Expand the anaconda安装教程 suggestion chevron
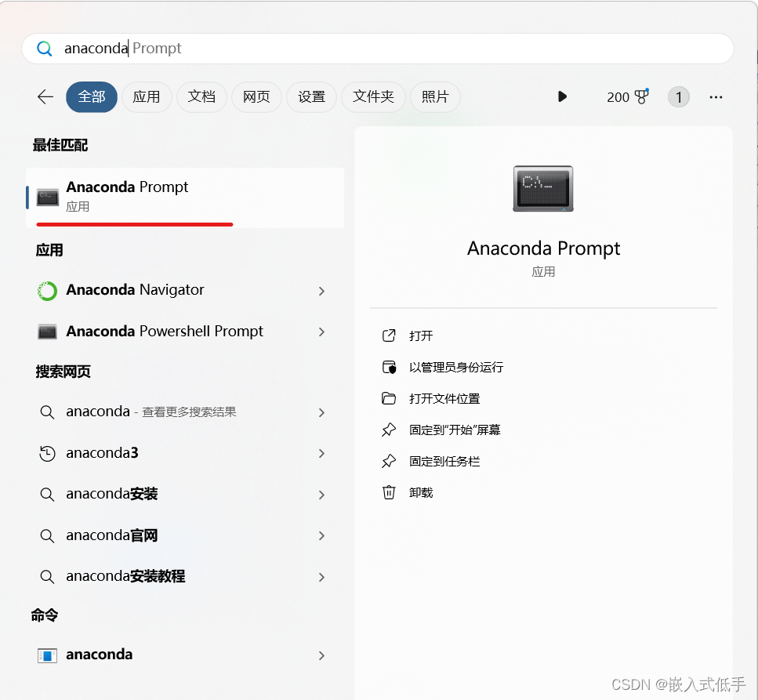This screenshot has height=700, width=758. tap(321, 577)
